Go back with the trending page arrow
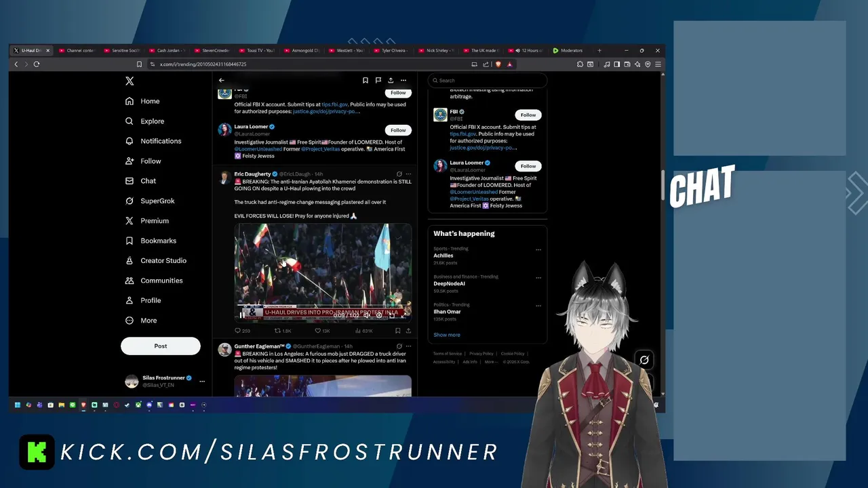Viewport: 868px width, 488px height. point(221,80)
